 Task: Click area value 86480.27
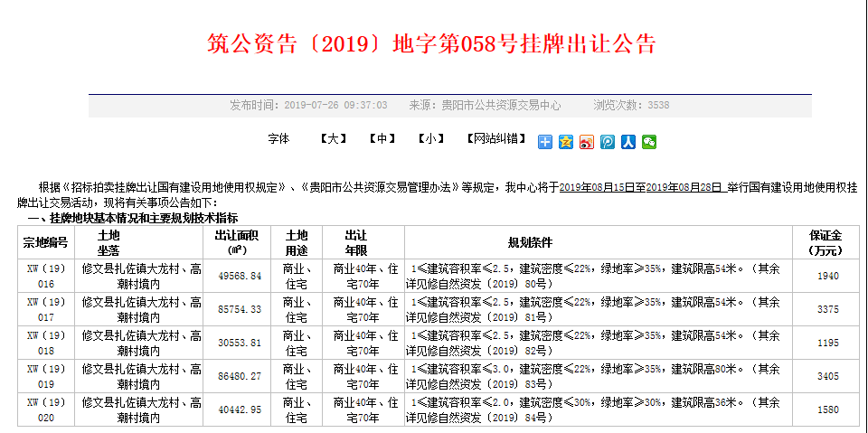tap(240, 376)
